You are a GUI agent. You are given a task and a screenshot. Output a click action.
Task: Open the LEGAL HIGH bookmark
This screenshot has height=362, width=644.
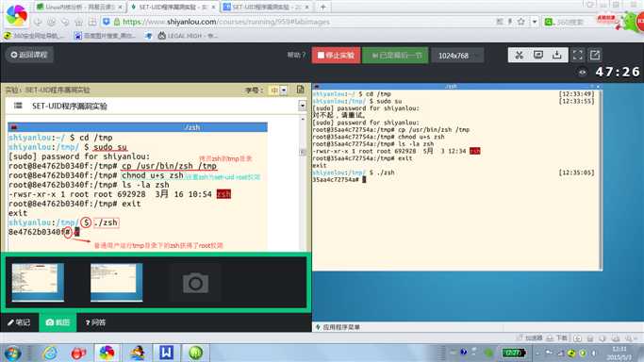coord(188,36)
